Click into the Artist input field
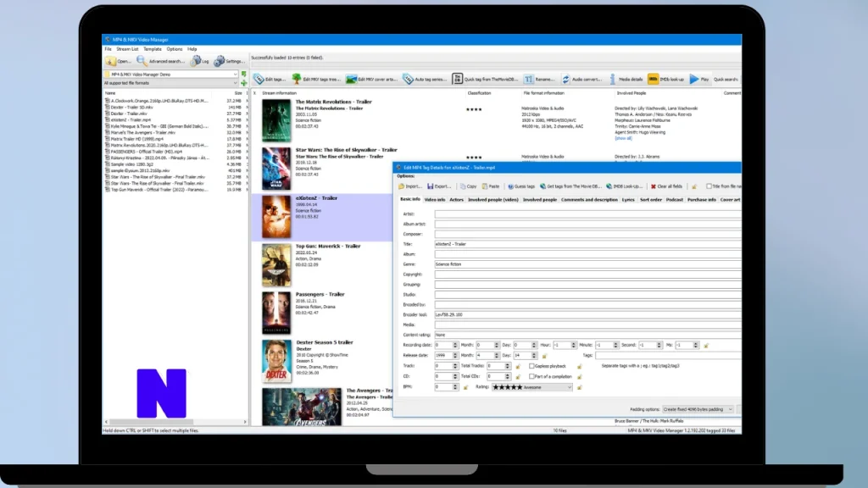This screenshot has width=868, height=488. click(587, 214)
